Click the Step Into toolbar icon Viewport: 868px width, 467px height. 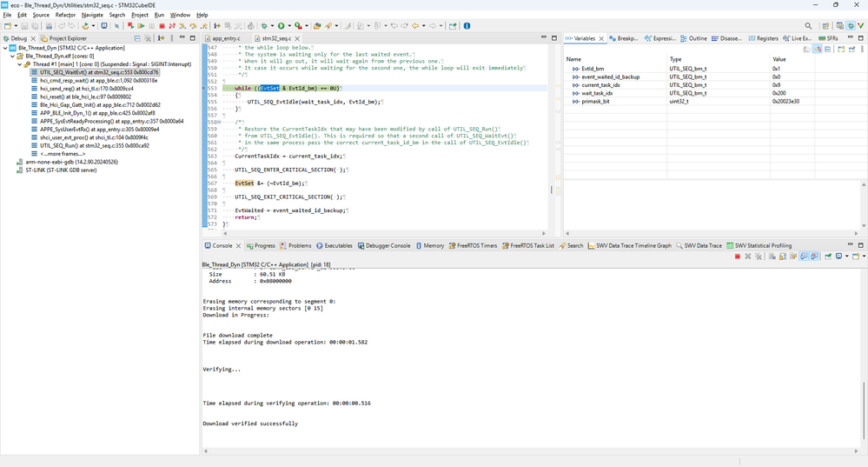click(182, 25)
